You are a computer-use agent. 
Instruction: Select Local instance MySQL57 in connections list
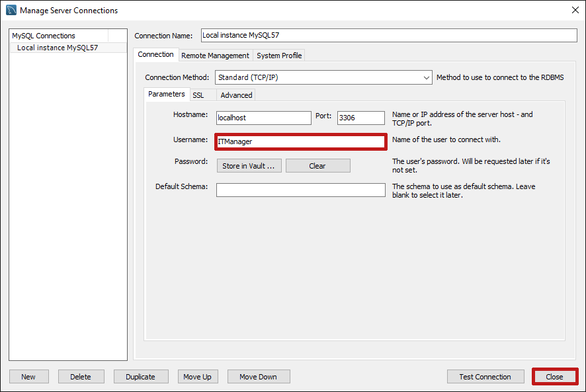(58, 48)
